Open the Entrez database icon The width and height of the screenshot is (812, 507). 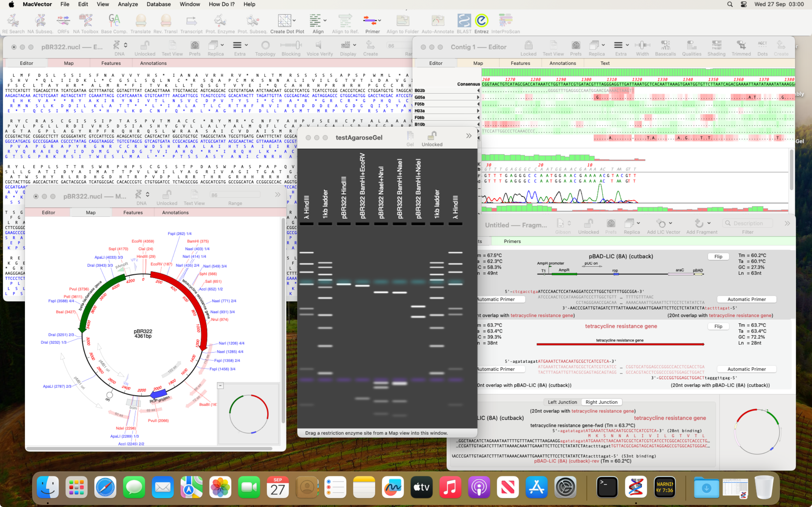[481, 21]
